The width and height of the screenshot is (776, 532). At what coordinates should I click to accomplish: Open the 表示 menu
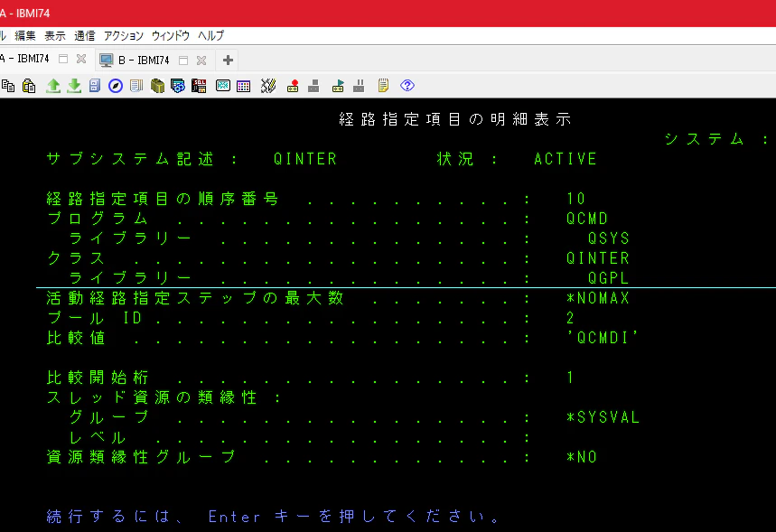click(x=55, y=35)
